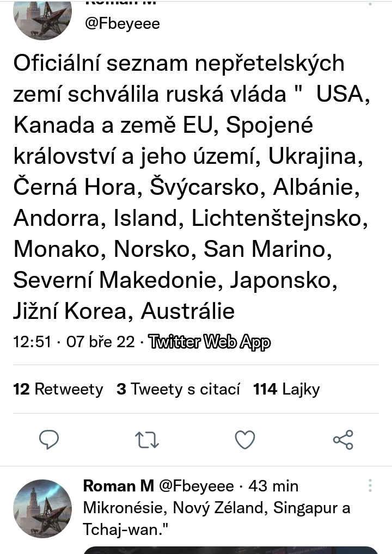
Task: Open three-dot menu on the reply tweet
Action: [370, 485]
